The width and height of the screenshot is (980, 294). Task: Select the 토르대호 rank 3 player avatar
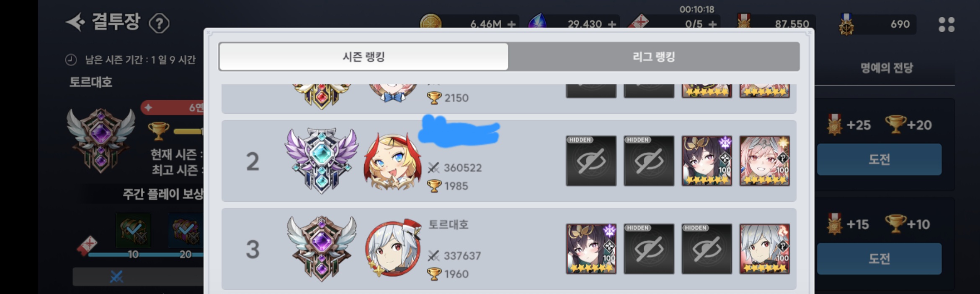(x=392, y=248)
